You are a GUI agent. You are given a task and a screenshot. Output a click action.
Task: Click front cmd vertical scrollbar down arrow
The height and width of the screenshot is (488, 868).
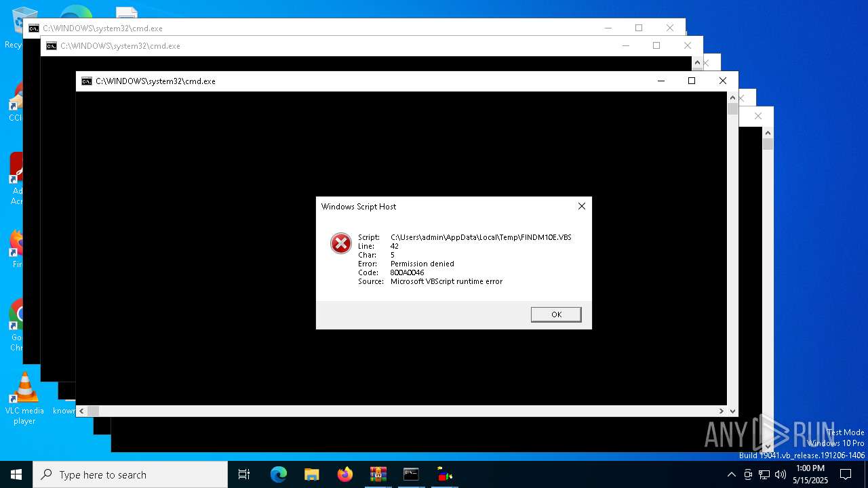(732, 411)
